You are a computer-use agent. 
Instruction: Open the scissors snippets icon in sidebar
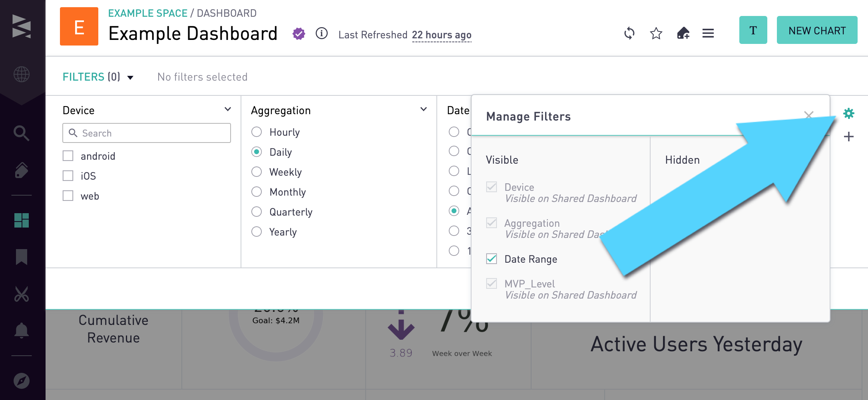click(x=22, y=295)
